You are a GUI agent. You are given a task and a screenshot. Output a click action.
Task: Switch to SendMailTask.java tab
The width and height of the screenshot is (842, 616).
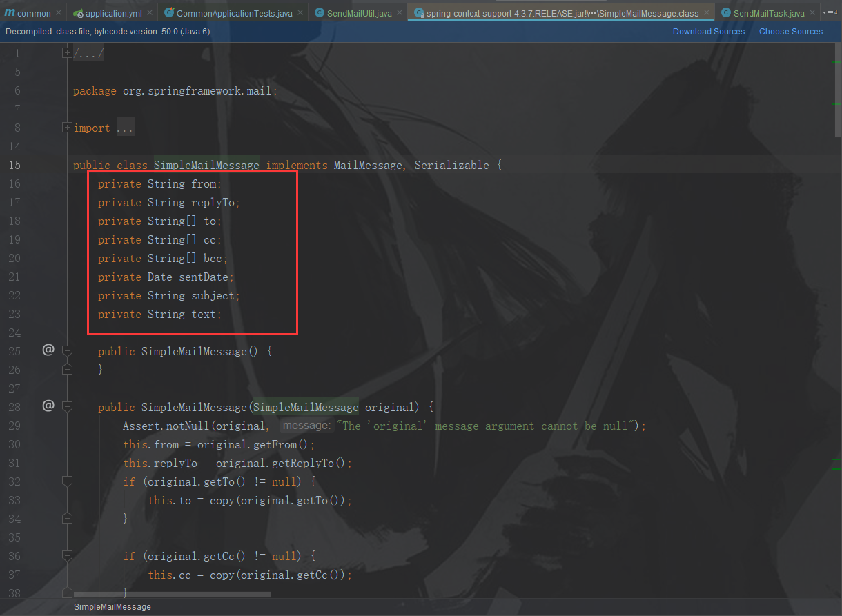769,13
